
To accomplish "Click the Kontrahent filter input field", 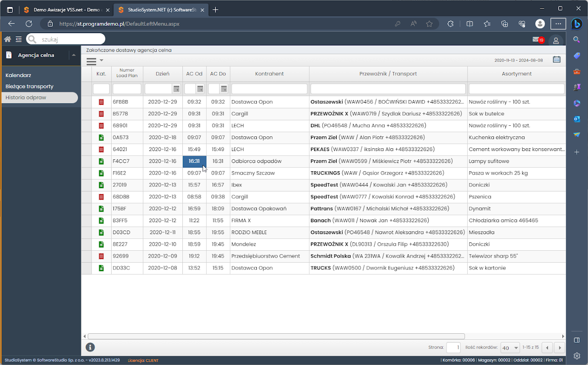I will point(269,89).
